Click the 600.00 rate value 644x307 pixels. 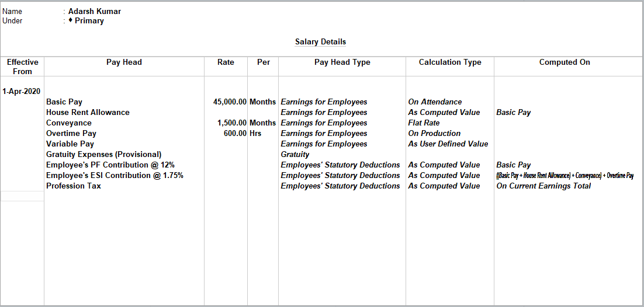tap(236, 134)
